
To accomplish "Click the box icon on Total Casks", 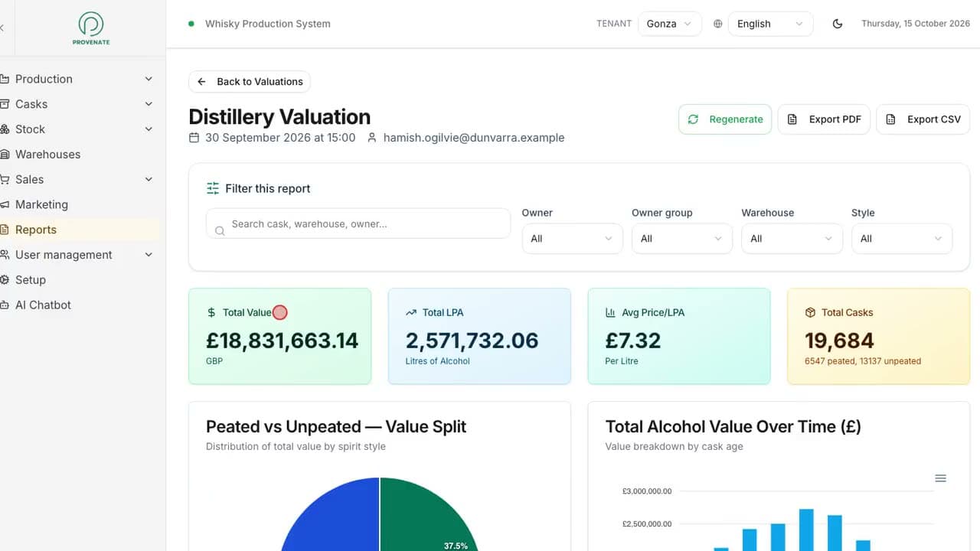I will coord(810,312).
